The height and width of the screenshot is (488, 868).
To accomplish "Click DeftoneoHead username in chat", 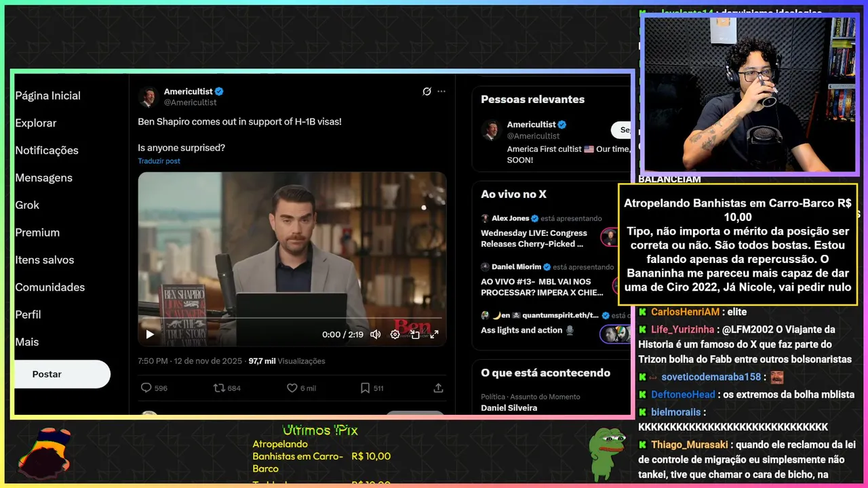I will (x=683, y=394).
